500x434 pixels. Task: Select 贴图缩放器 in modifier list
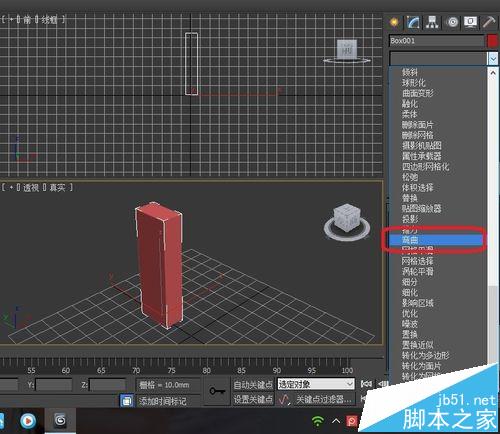[422, 208]
